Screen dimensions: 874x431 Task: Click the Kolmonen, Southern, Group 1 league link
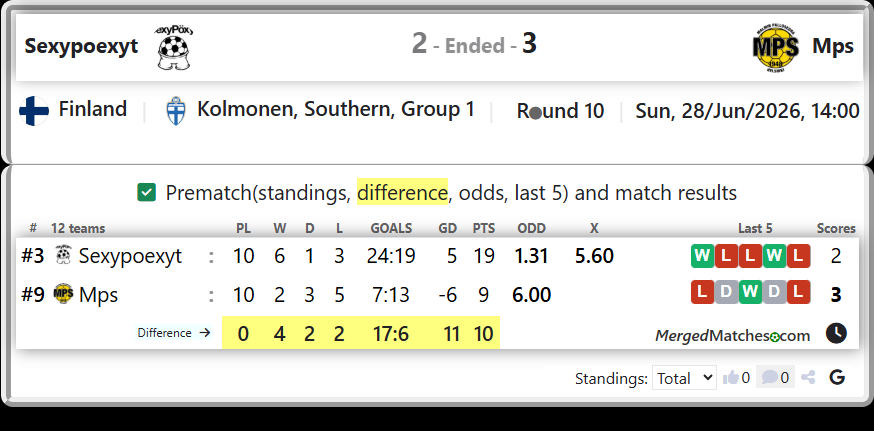coord(336,109)
